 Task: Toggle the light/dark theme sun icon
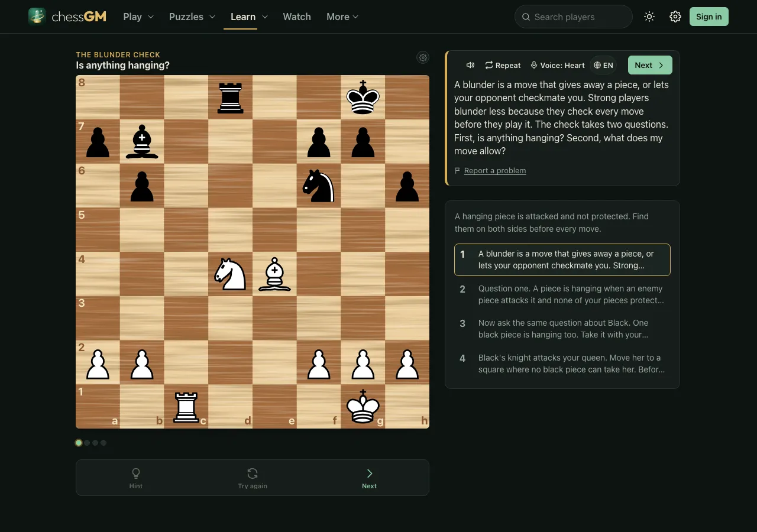click(649, 17)
